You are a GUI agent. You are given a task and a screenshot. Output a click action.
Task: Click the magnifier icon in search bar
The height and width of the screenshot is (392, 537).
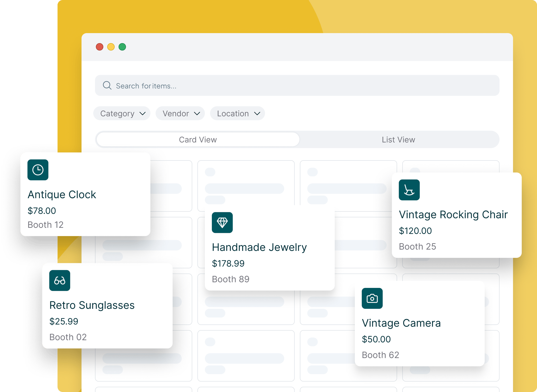point(107,86)
